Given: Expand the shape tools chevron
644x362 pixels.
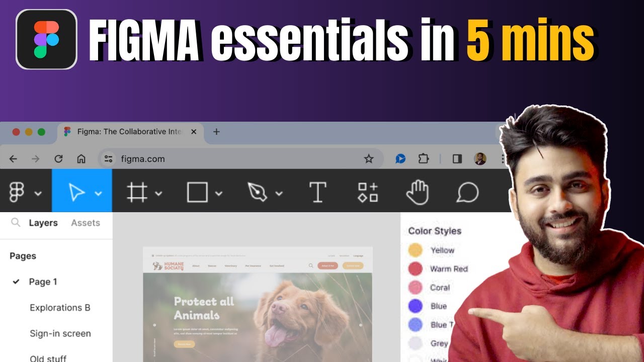Looking at the screenshot, I should (x=218, y=193).
